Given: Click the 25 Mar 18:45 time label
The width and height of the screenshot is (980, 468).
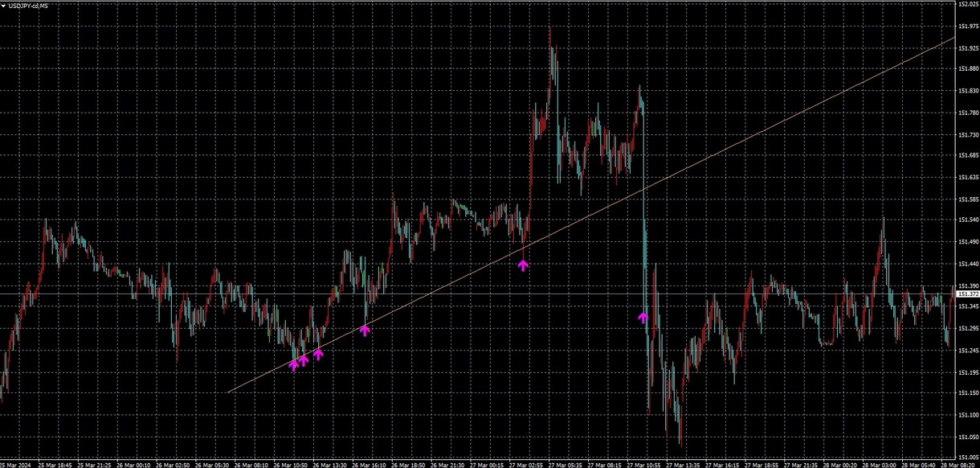Looking at the screenshot, I should [54, 464].
